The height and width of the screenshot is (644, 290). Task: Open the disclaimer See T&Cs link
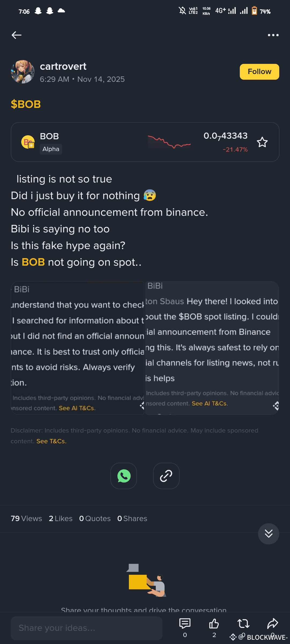coord(51,441)
